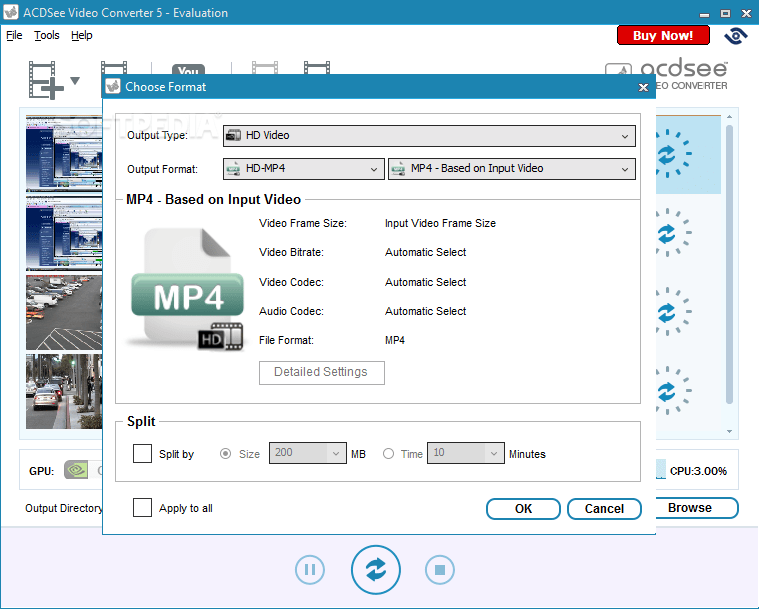Screen dimensions: 759x609
Task: Check the Apply to all checkbox
Action: [142, 508]
